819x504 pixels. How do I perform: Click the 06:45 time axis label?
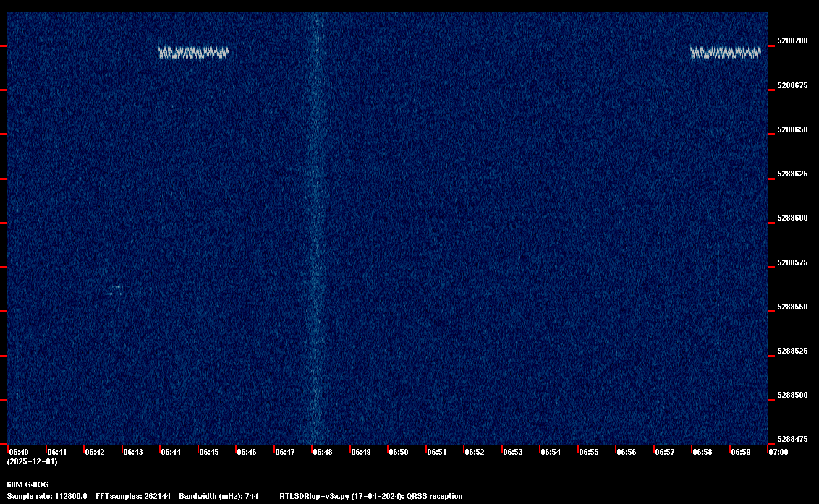(x=209, y=452)
